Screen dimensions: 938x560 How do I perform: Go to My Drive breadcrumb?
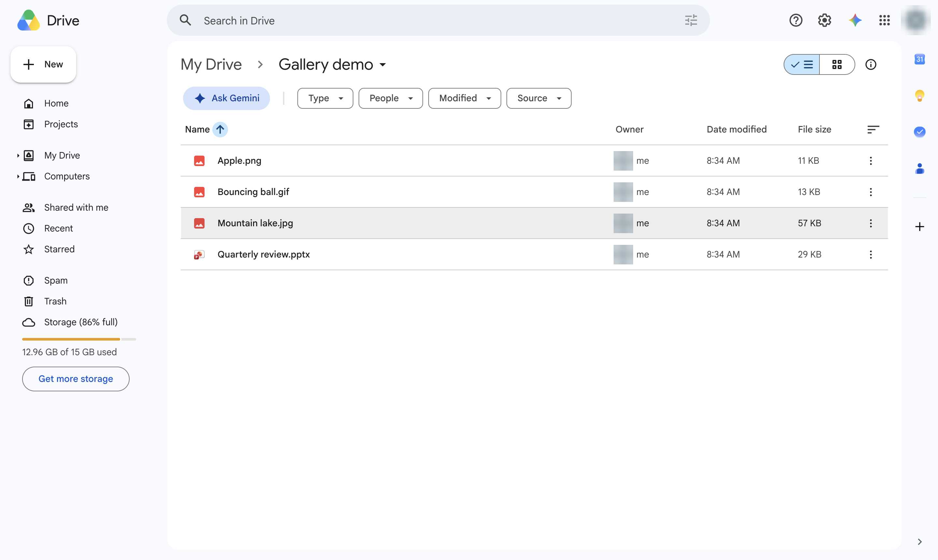[211, 64]
